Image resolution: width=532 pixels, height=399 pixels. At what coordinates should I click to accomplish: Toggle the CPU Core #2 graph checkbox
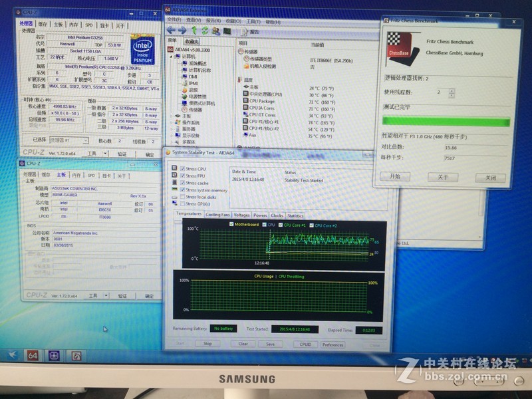click(x=311, y=225)
